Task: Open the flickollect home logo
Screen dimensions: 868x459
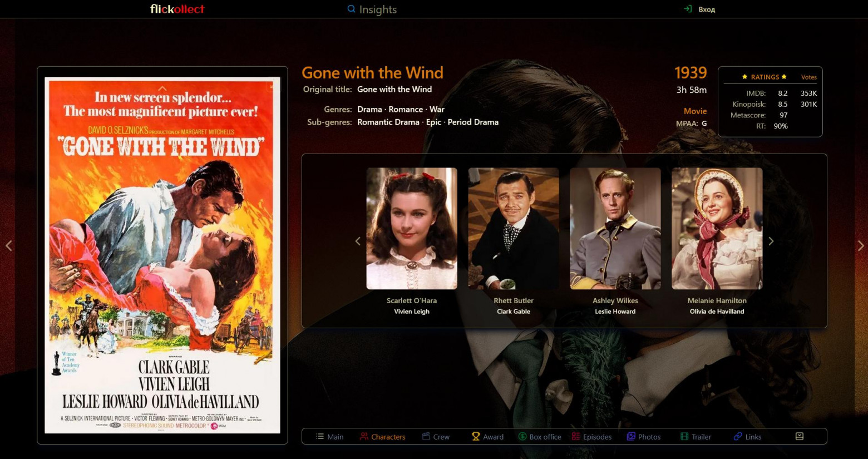Action: pyautogui.click(x=177, y=9)
